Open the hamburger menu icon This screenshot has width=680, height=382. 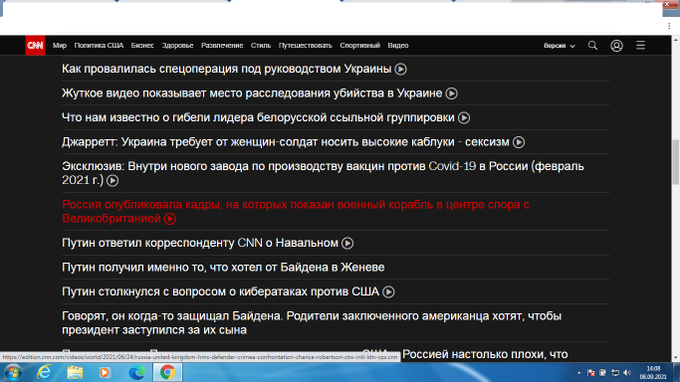pos(641,46)
